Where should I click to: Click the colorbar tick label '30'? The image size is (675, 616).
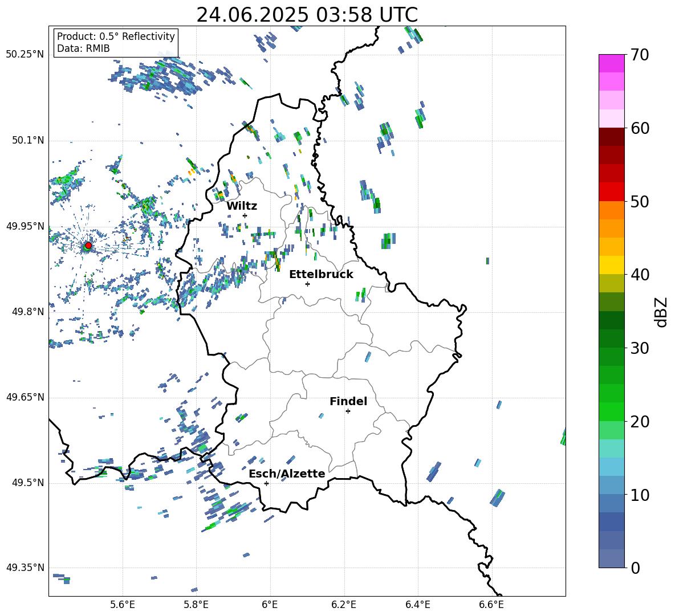click(640, 348)
